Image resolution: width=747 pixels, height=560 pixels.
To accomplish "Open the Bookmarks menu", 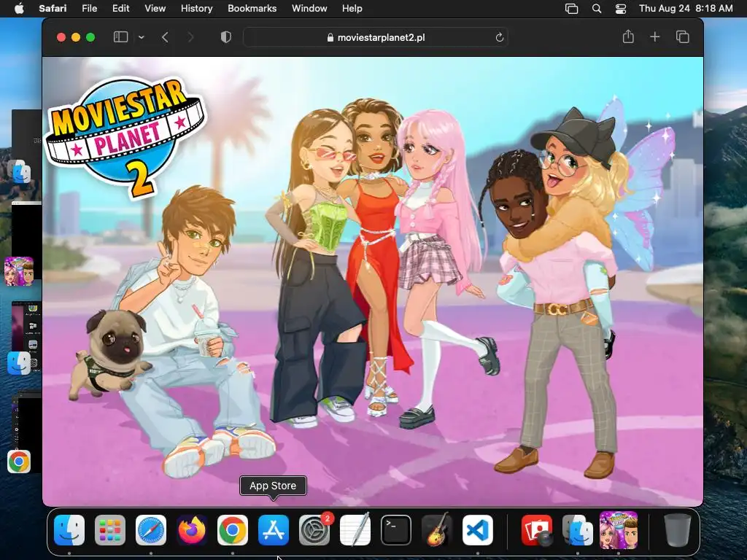I will click(252, 9).
